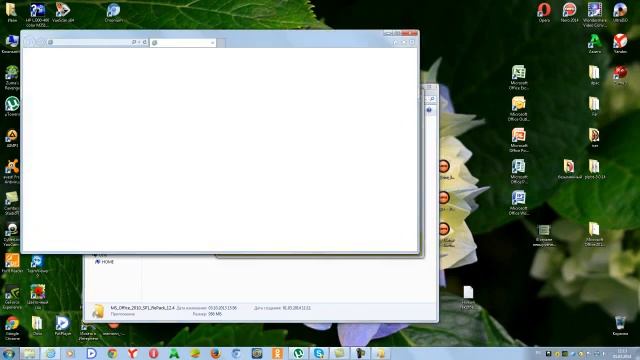Viewport: 640px width, 360px height.
Task: Open the Yandex shortcut on the desktop
Action: click(620, 43)
